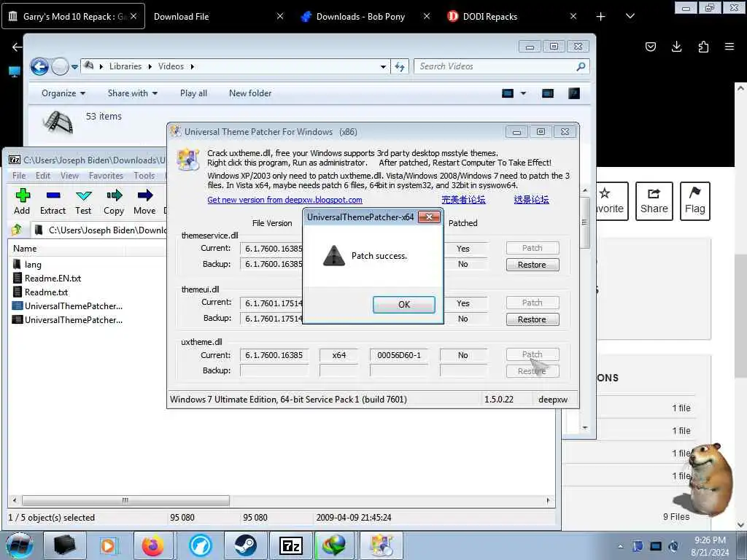This screenshot has height=560, width=747.
Task: Open Steam from taskbar
Action: [245, 545]
